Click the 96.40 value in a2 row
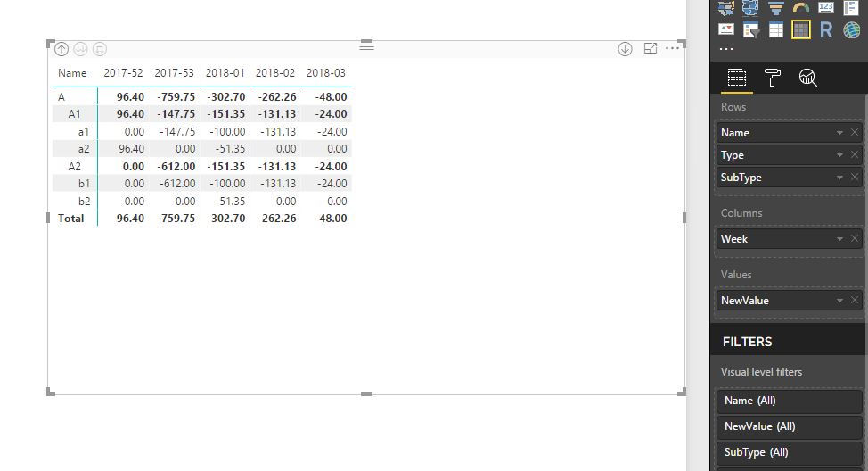The image size is (868, 471). click(131, 149)
